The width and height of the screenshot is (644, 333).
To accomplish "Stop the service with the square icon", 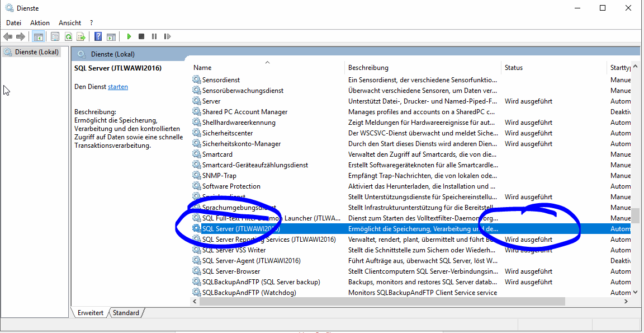I will pos(141,36).
